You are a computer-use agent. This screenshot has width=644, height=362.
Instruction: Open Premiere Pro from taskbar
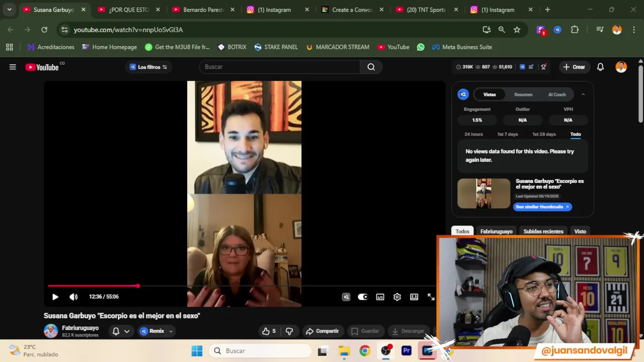point(407,351)
